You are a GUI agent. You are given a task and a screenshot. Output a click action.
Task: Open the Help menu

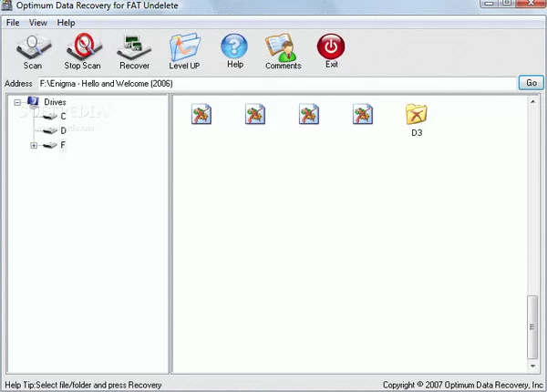(x=66, y=23)
